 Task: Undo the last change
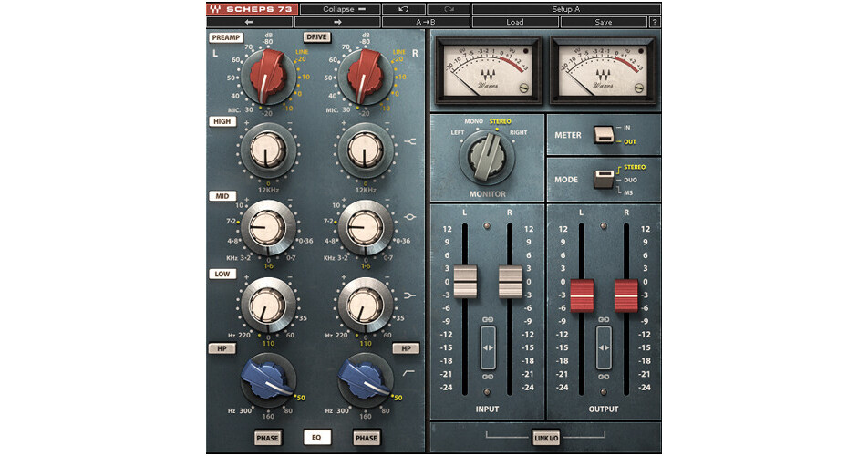[x=404, y=9]
